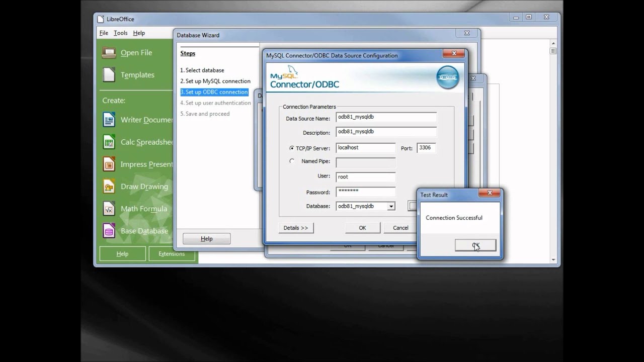Click the Math Formula icon

pos(109,209)
